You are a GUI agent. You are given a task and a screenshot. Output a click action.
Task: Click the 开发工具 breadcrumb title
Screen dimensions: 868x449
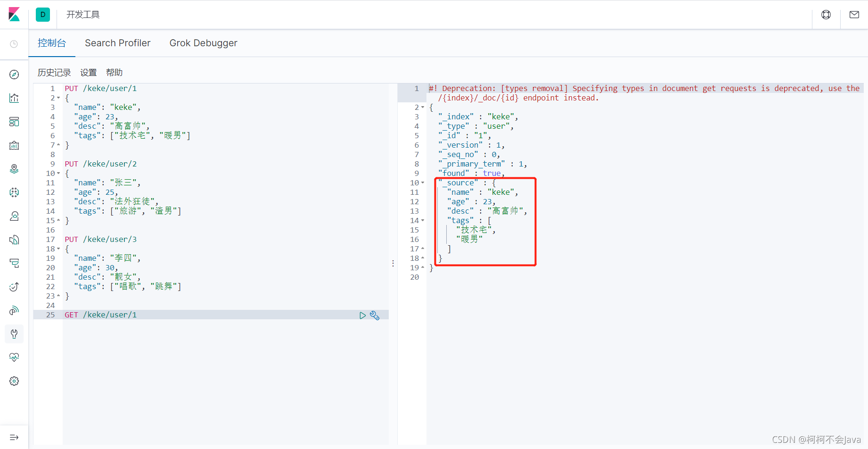point(83,15)
